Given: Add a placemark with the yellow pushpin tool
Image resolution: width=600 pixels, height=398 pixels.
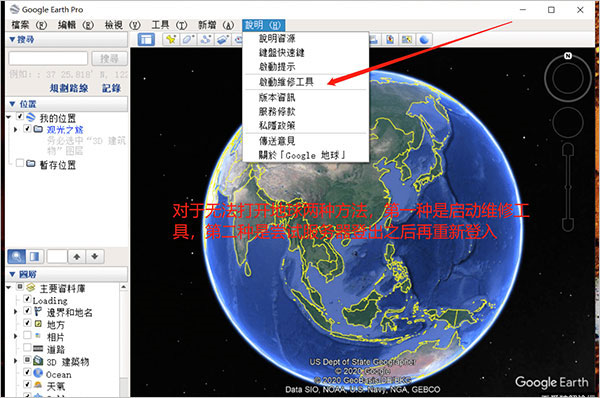Looking at the screenshot, I should click(x=171, y=39).
